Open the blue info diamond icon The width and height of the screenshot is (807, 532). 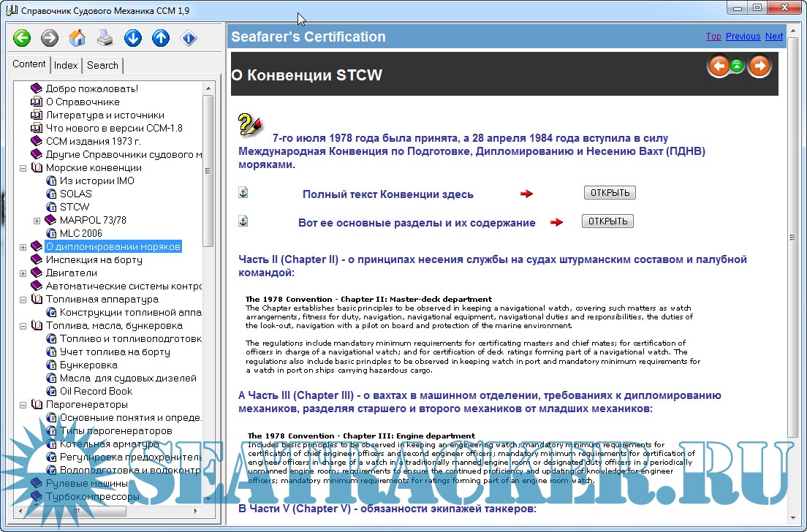click(x=189, y=38)
